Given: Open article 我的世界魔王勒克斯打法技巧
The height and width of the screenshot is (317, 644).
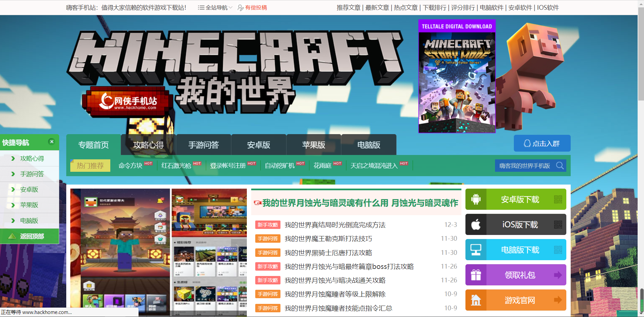Looking at the screenshot, I should 328,238.
